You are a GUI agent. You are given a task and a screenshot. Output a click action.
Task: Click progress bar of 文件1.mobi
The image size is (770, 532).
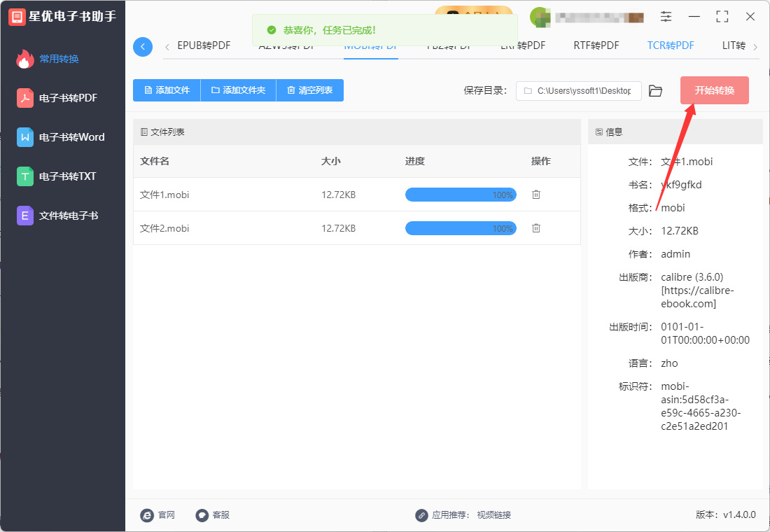point(461,195)
